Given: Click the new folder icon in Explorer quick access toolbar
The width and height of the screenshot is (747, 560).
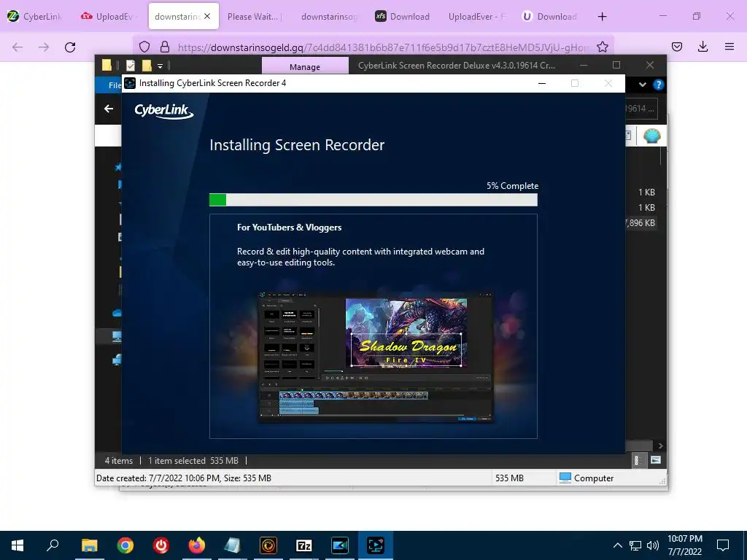Looking at the screenshot, I should coord(146,65).
